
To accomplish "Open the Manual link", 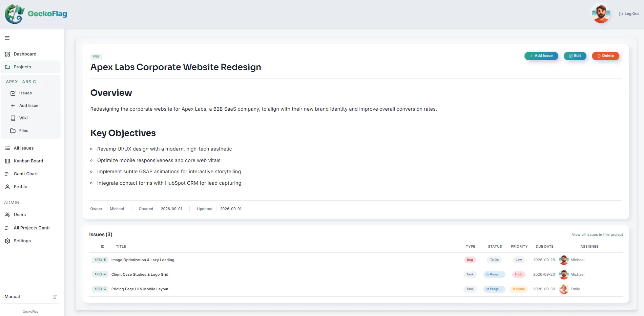I will coord(31,297).
